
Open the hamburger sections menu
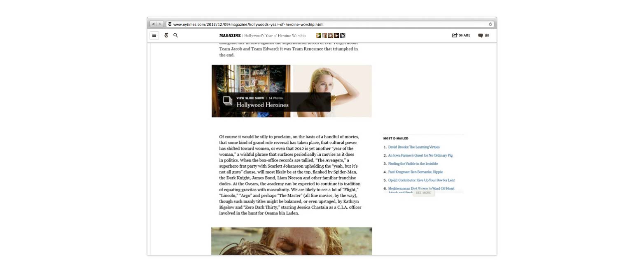(x=154, y=35)
